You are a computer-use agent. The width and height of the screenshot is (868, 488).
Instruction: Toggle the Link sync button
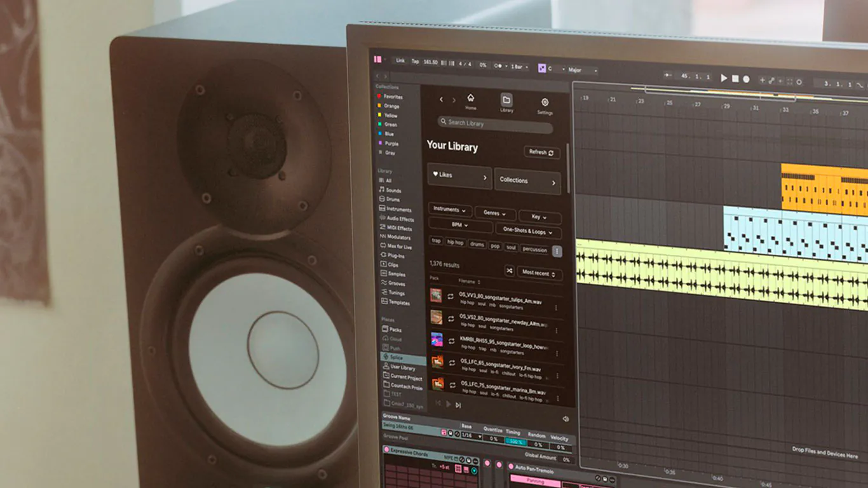click(x=400, y=61)
